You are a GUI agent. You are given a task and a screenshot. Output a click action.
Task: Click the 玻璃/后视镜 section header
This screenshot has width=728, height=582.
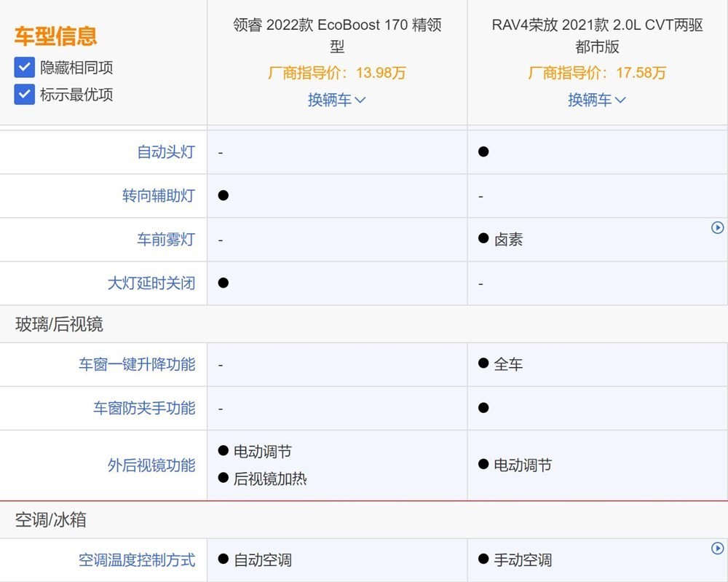pyautogui.click(x=59, y=324)
